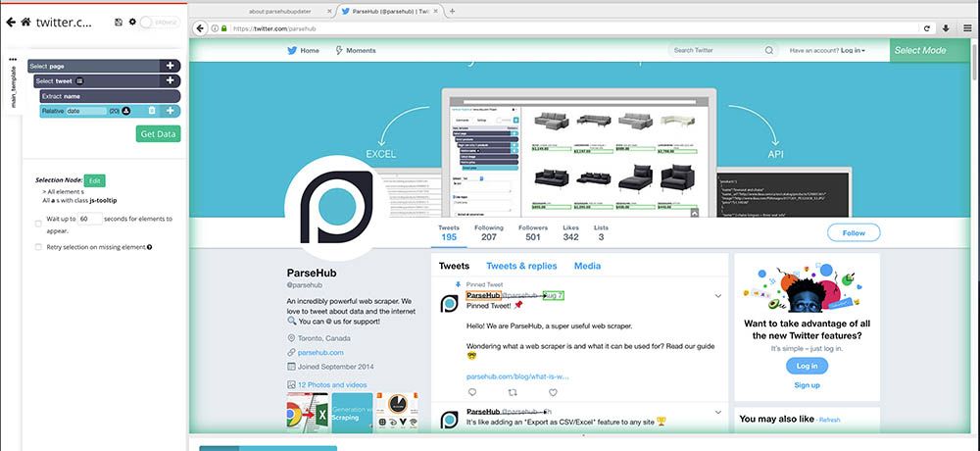Open the Likes 342 stat

coord(570,232)
